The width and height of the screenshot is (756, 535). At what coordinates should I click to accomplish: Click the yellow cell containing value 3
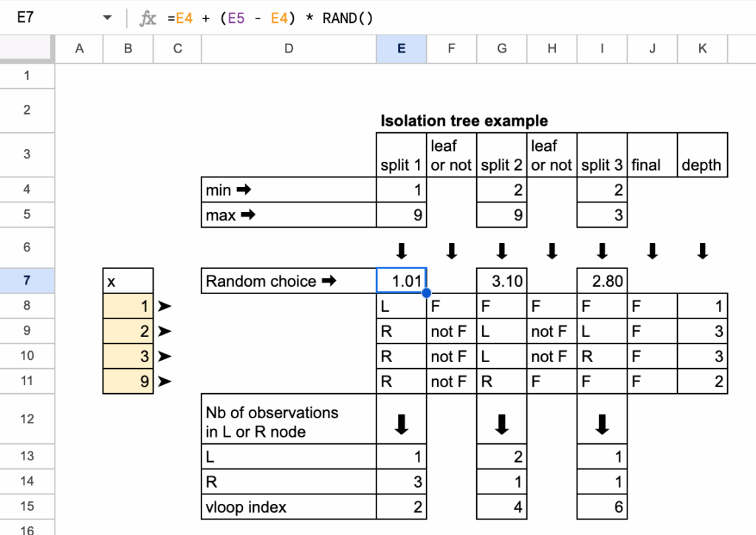(x=128, y=356)
